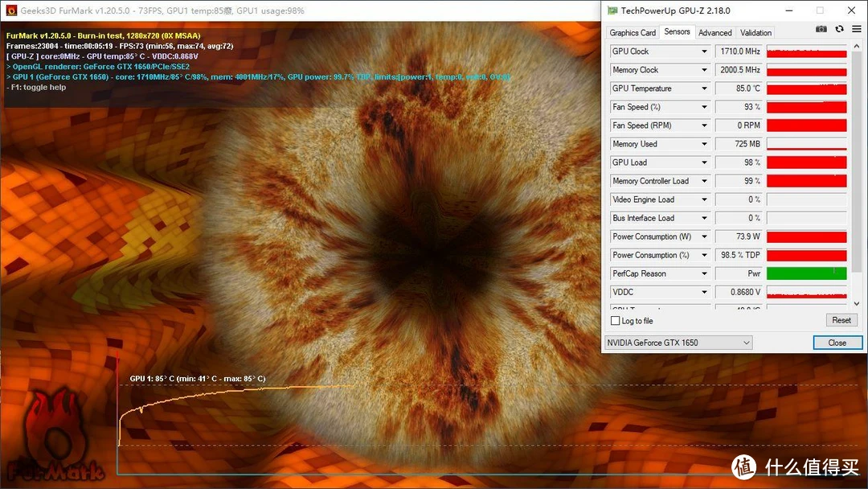This screenshot has height=489, width=868.
Task: Click the Close button in GPU-Z
Action: [x=837, y=343]
